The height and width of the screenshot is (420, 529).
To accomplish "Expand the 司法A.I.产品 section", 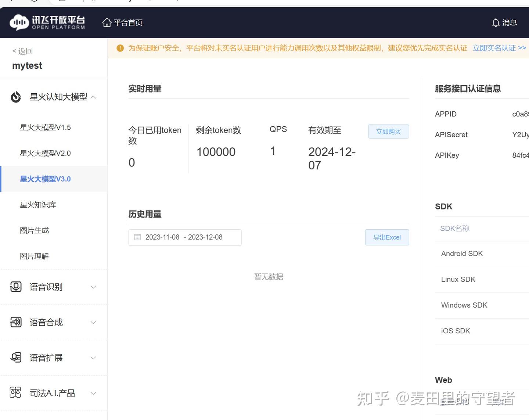I will click(93, 393).
